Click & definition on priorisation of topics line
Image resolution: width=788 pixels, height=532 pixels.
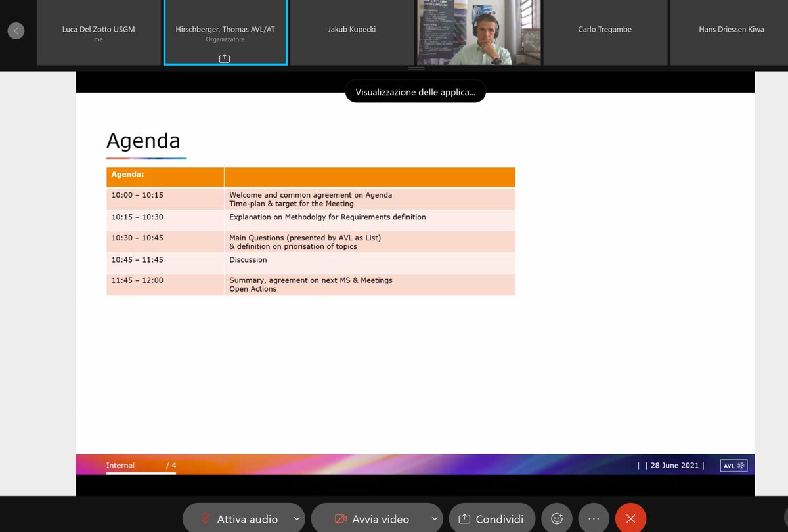(293, 246)
